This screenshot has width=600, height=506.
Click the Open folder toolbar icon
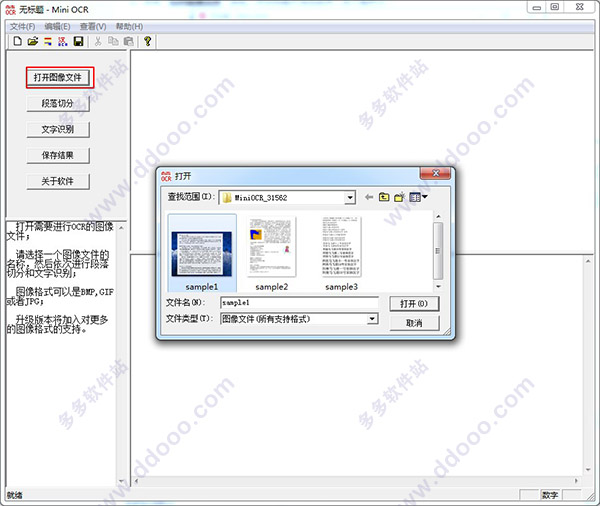pyautogui.click(x=33, y=41)
